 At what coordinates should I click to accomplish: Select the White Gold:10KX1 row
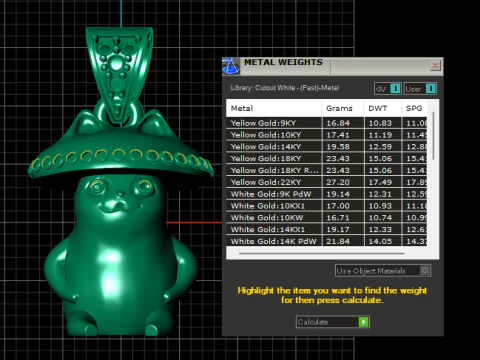[x=327, y=206]
